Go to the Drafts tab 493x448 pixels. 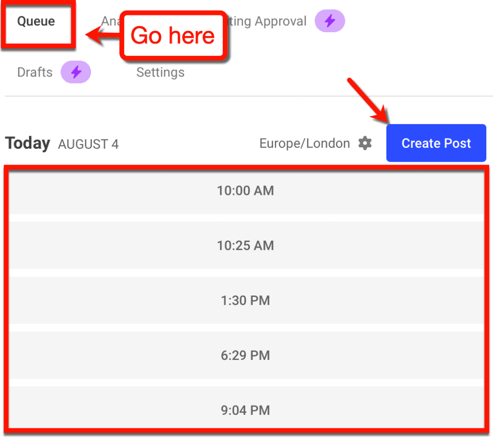[35, 72]
